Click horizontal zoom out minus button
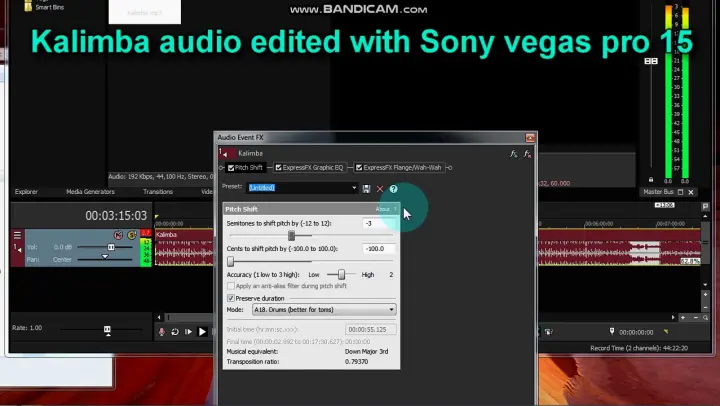 pyautogui.click(x=696, y=317)
